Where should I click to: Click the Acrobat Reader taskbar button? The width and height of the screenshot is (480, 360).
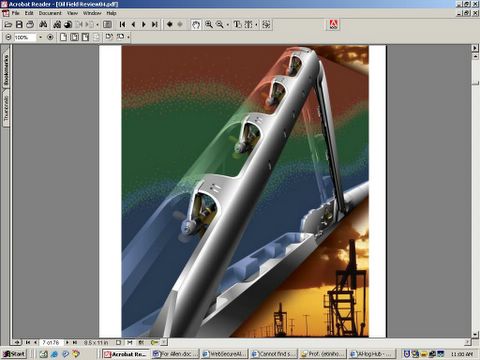click(x=126, y=354)
